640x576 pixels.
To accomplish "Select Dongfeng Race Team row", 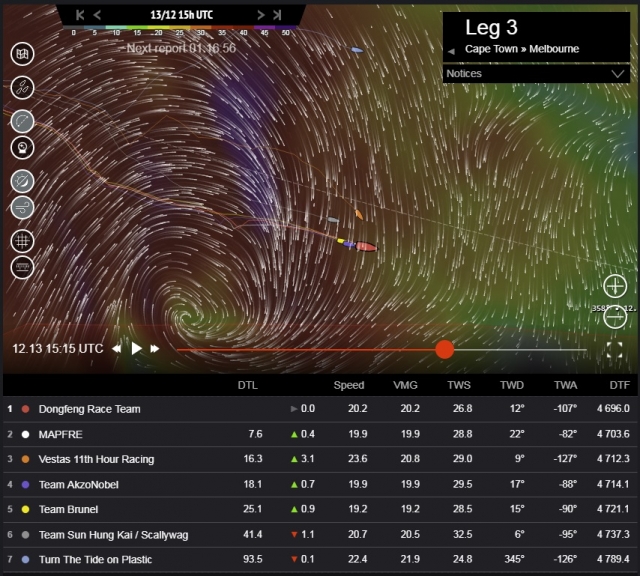I will [320, 409].
